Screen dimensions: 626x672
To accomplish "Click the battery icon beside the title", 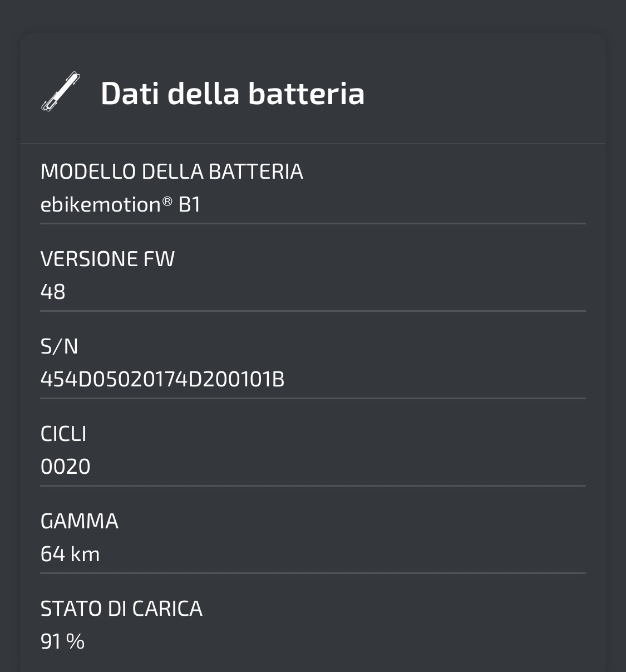I will (x=61, y=91).
